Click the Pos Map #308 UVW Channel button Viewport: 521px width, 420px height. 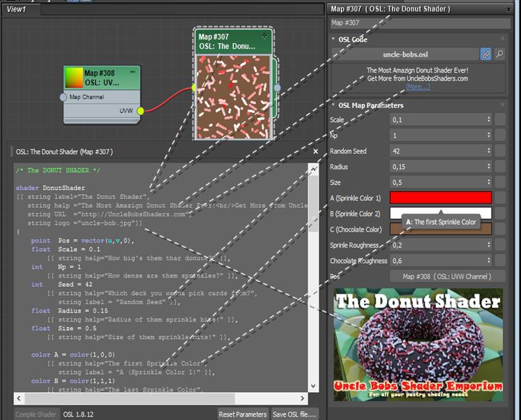coord(447,276)
